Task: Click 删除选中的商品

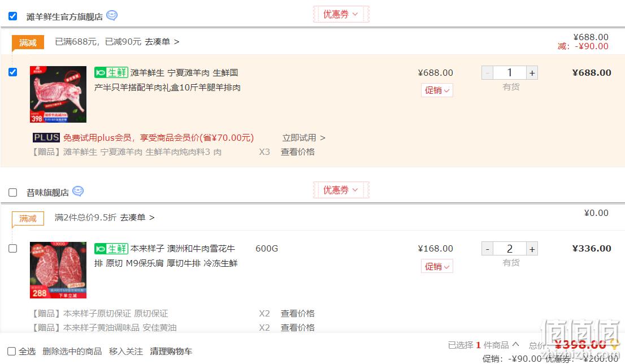Action: (x=72, y=351)
